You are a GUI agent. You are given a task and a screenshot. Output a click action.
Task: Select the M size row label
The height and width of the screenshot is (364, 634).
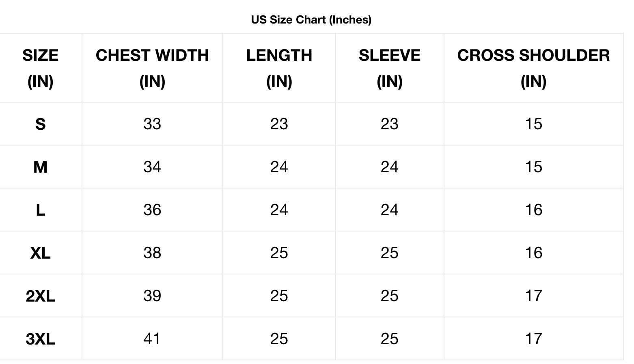40,167
